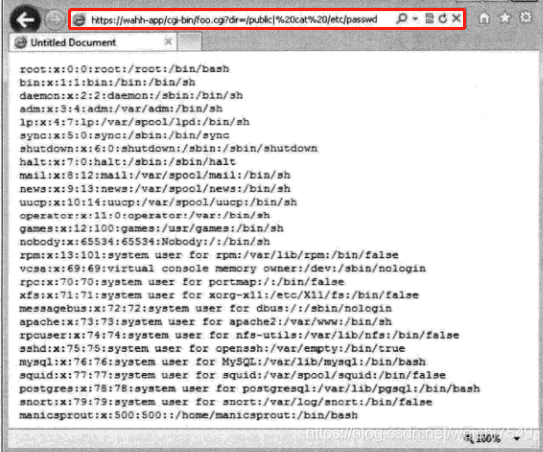Click the postgres:x:78:78 line
The height and width of the screenshot is (452, 543).
click(249, 388)
